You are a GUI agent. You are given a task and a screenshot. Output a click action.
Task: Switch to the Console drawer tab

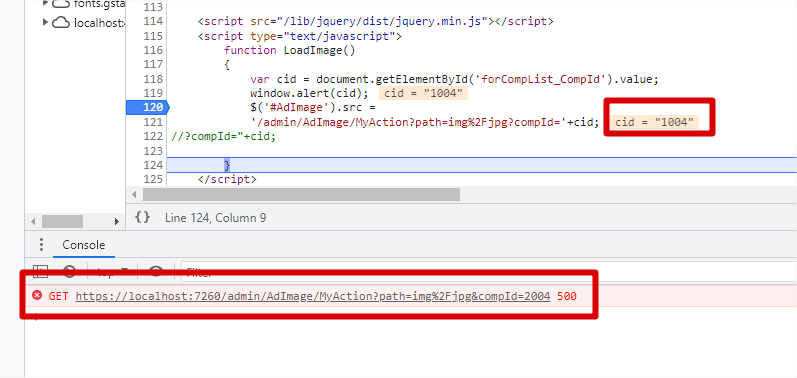(84, 245)
